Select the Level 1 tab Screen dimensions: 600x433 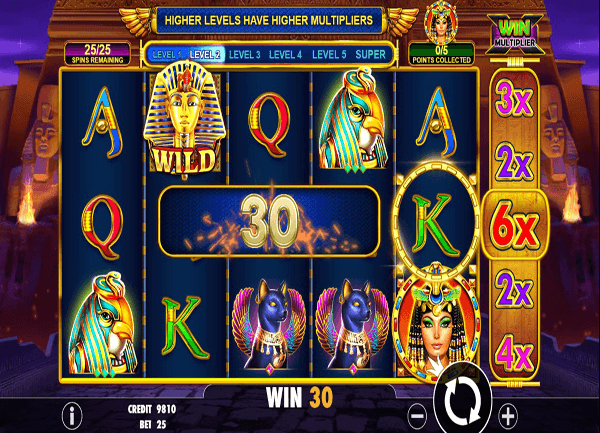[x=167, y=54]
